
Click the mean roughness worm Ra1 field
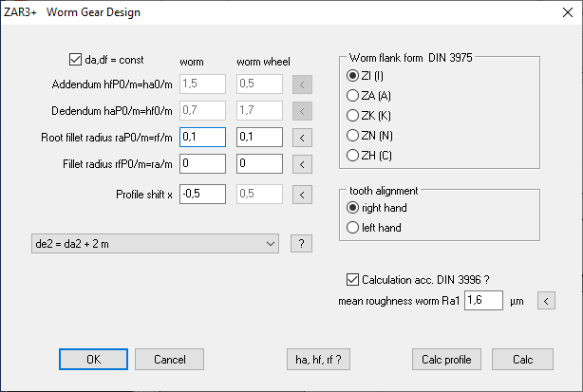(482, 302)
